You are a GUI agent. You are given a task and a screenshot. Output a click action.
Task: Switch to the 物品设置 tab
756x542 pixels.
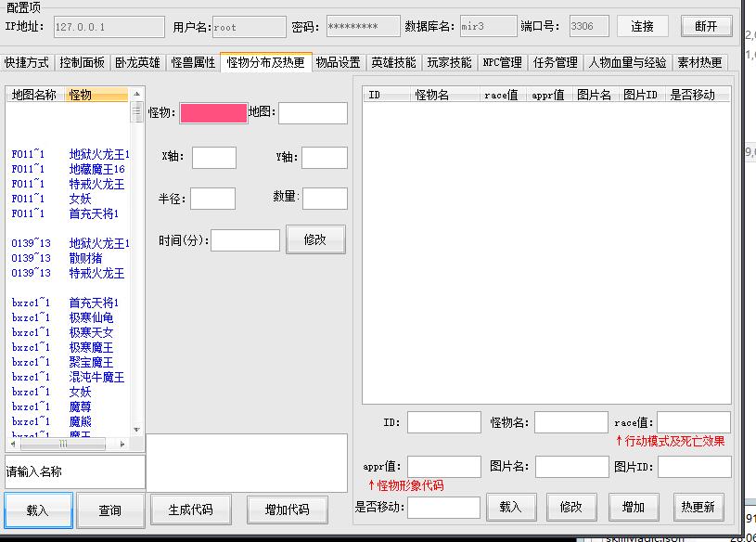click(x=338, y=63)
